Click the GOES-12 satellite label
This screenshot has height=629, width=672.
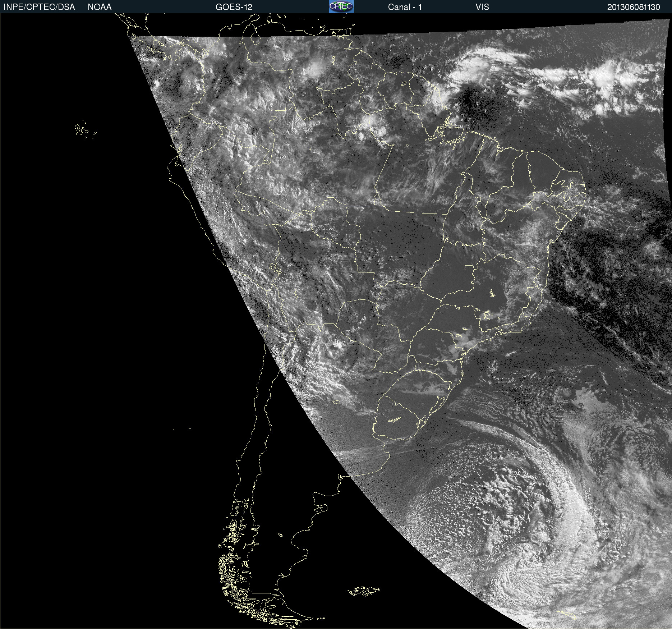tap(234, 7)
